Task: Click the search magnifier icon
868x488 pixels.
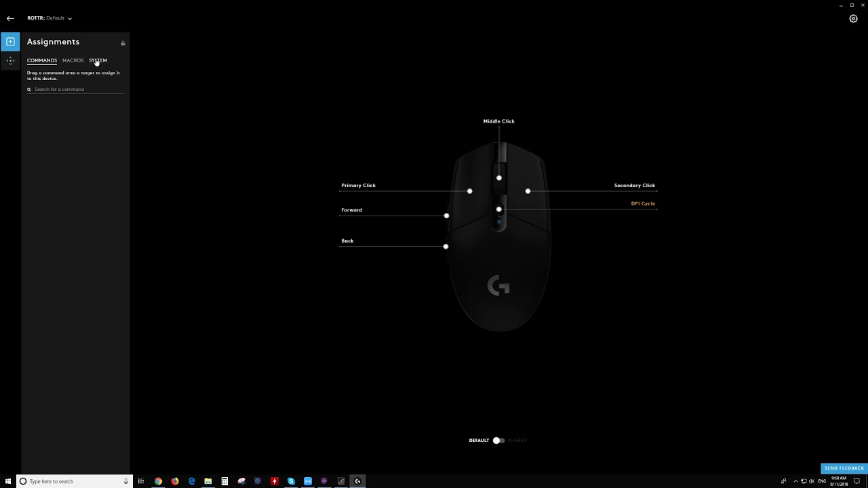Action: (x=29, y=89)
